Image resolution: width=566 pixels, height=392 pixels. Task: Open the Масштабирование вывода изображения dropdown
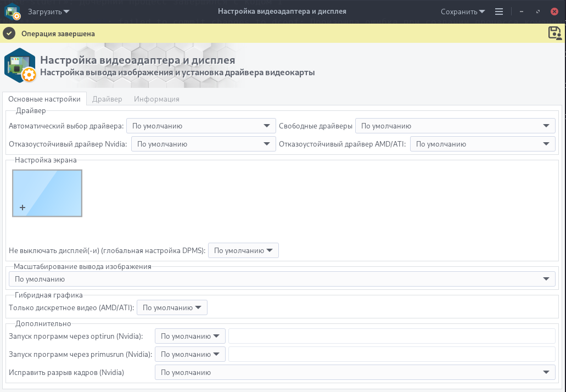pyautogui.click(x=282, y=279)
